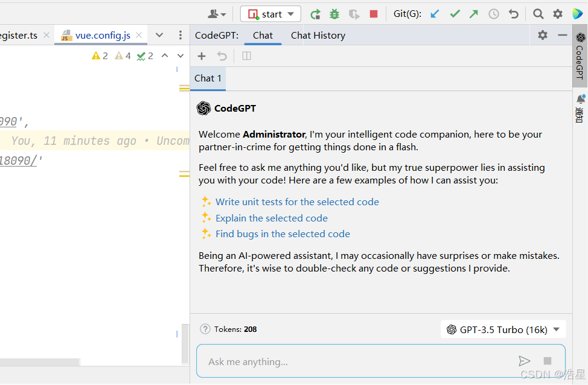Click the 18090/ URL text in editor

[18, 161]
